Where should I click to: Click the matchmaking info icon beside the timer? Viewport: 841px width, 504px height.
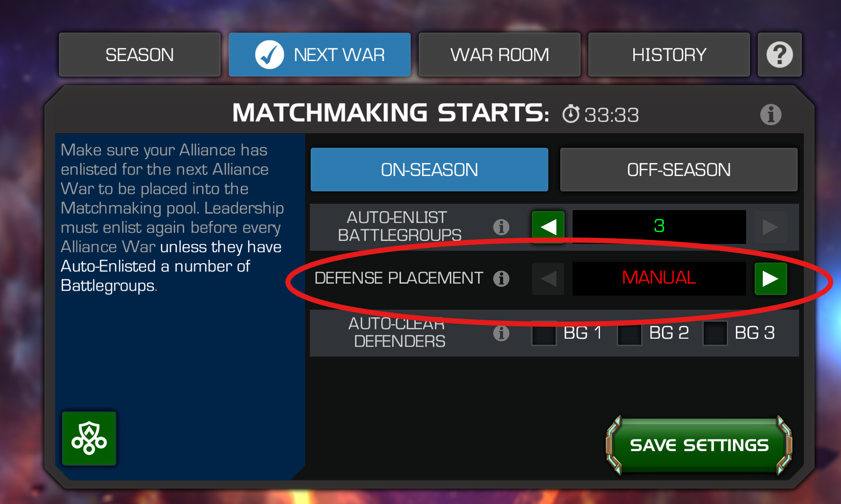770,114
